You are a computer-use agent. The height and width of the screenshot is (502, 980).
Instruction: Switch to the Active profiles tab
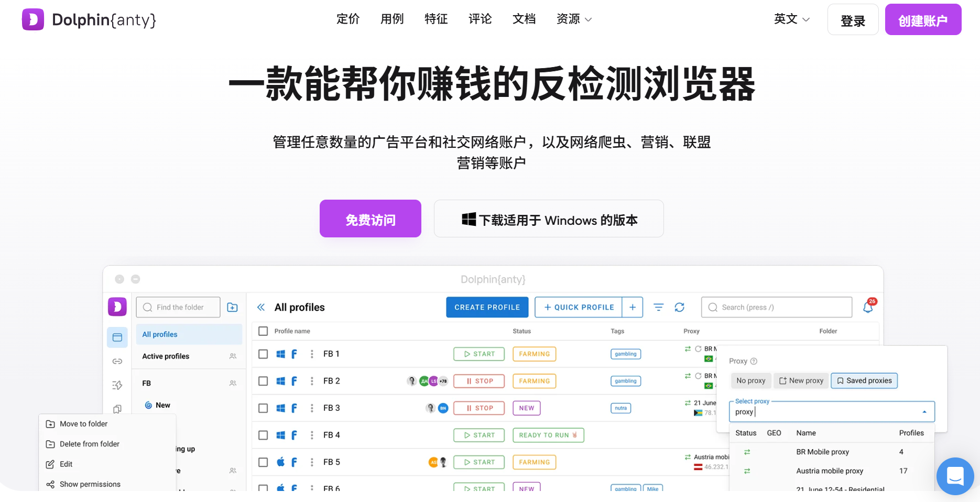click(165, 356)
